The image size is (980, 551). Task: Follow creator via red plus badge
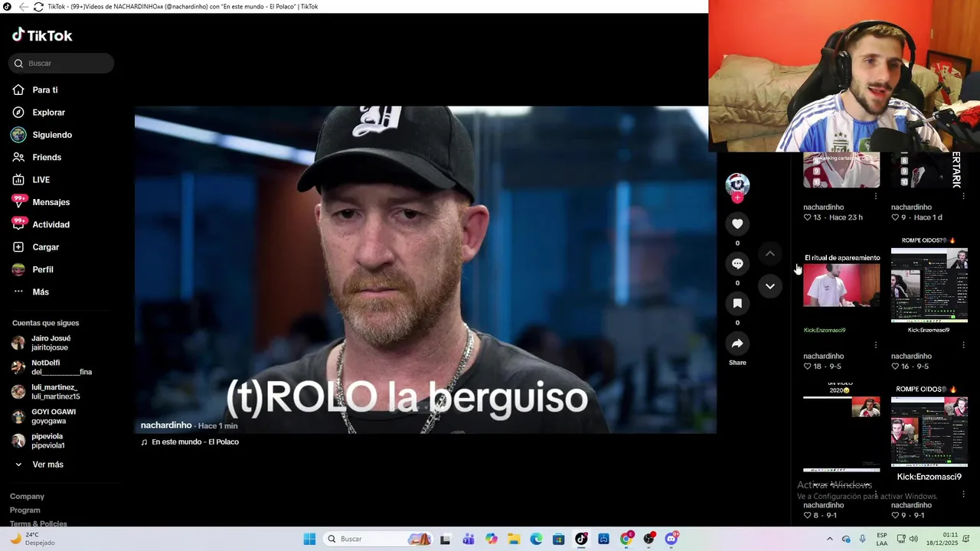click(x=737, y=197)
